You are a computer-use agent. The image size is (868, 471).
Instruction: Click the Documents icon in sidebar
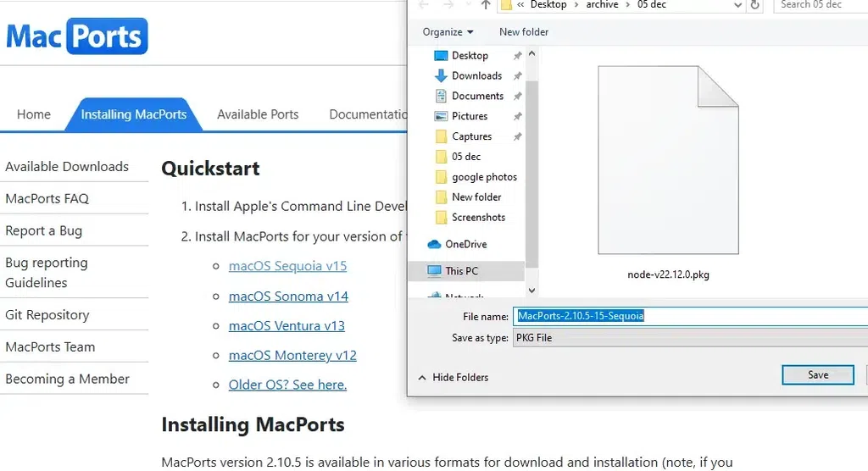(441, 96)
